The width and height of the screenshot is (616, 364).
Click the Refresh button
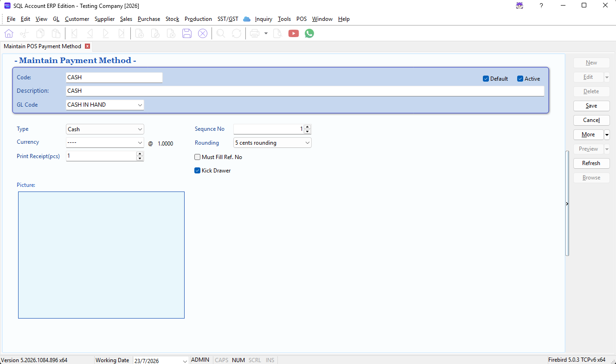coord(591,163)
